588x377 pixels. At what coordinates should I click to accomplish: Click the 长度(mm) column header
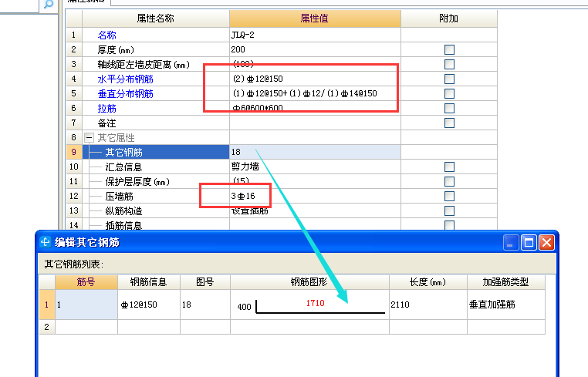427,282
